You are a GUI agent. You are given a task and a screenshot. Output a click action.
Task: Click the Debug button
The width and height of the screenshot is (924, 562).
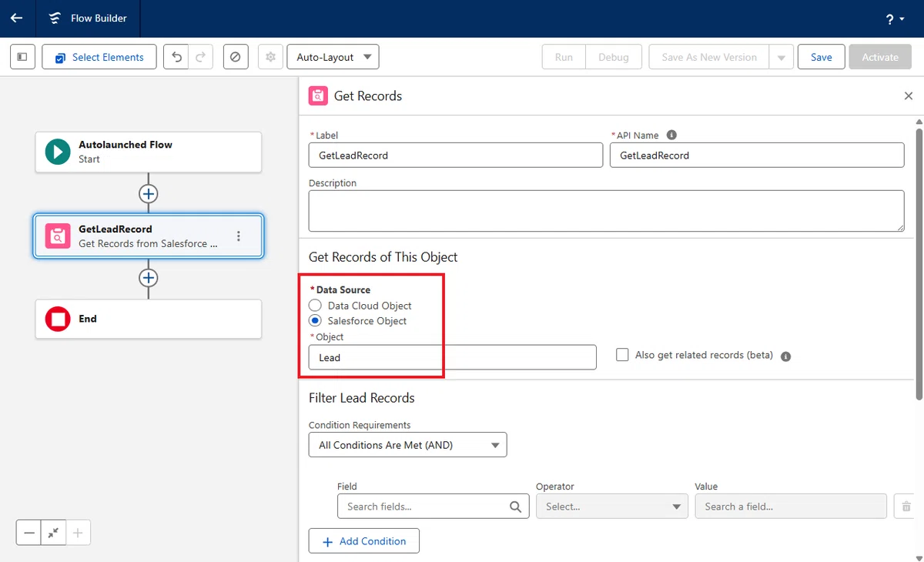[x=614, y=57]
